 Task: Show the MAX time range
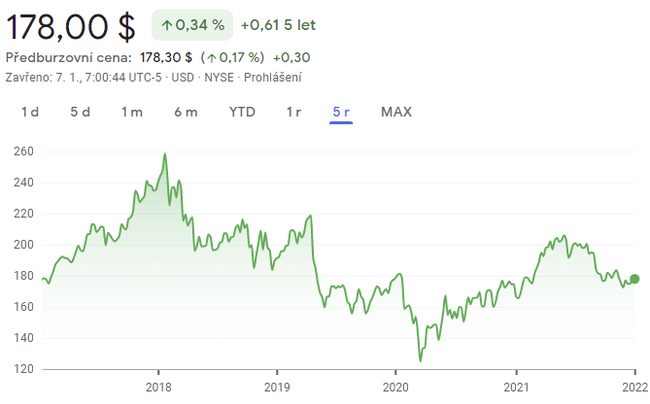coord(396,112)
